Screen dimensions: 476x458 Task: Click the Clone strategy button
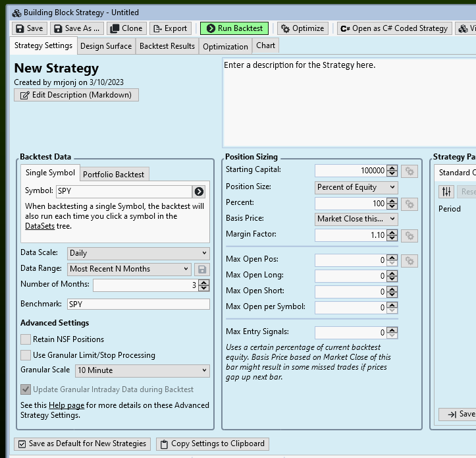(x=125, y=28)
